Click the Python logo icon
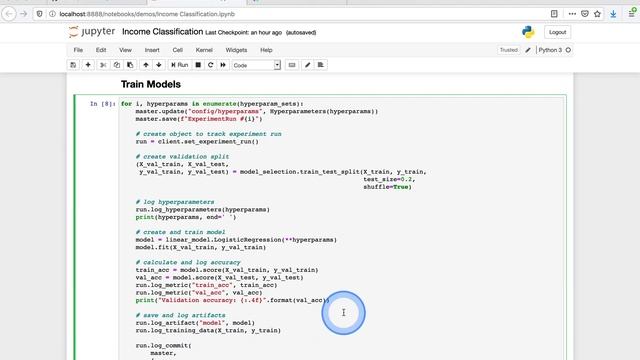This screenshot has height=360, width=640. click(528, 32)
